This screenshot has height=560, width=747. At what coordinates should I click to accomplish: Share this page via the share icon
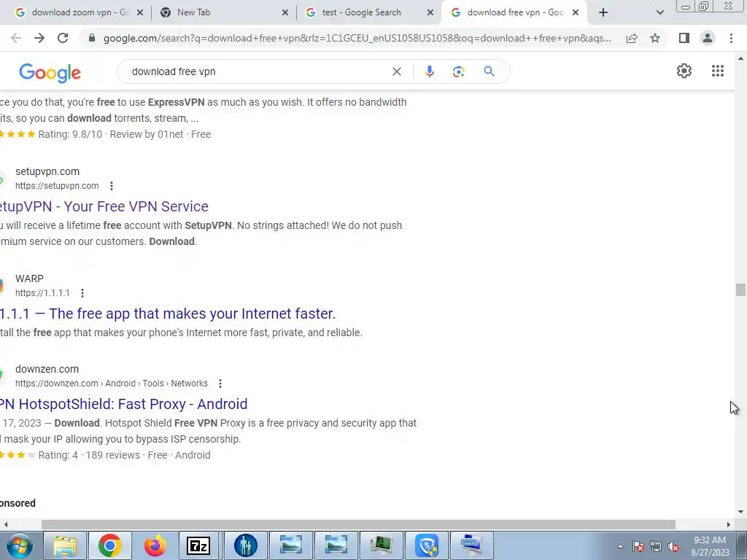[632, 38]
